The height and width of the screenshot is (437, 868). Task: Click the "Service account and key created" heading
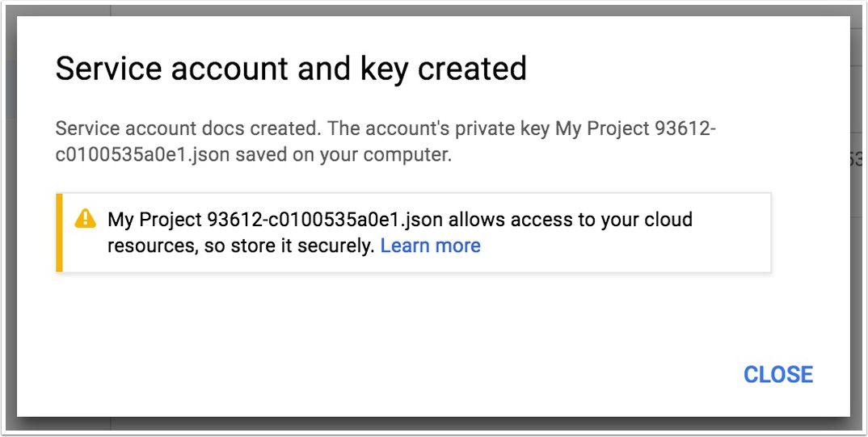(x=291, y=69)
